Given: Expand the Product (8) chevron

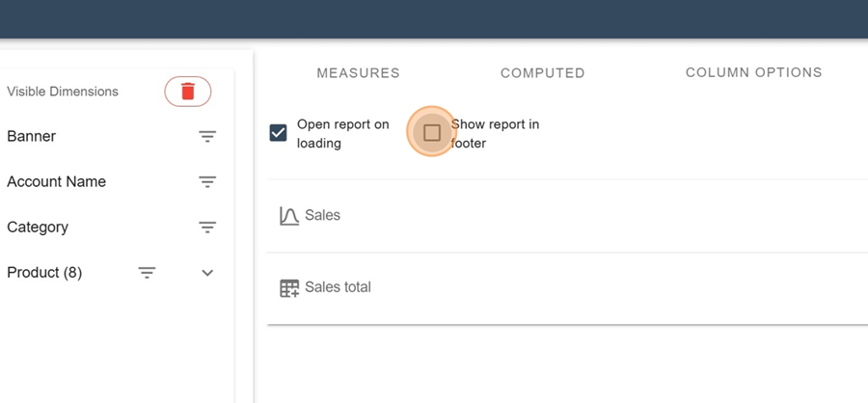Looking at the screenshot, I should tap(207, 273).
